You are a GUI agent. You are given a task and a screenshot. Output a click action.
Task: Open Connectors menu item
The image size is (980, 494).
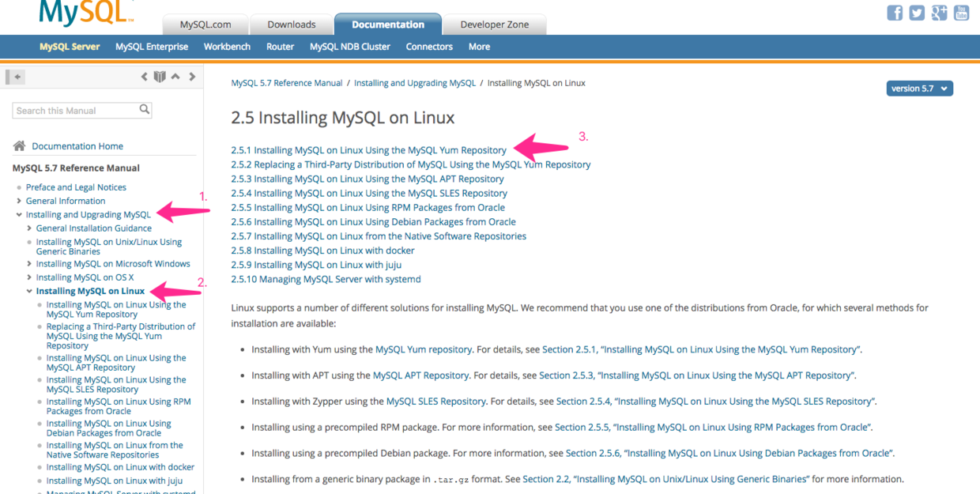(x=429, y=47)
